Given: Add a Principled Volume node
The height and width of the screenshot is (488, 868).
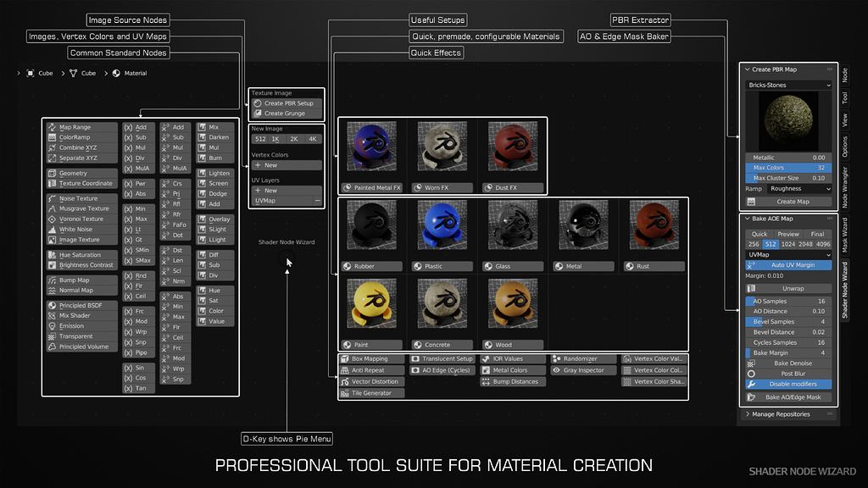Looking at the screenshot, I should pos(82,347).
